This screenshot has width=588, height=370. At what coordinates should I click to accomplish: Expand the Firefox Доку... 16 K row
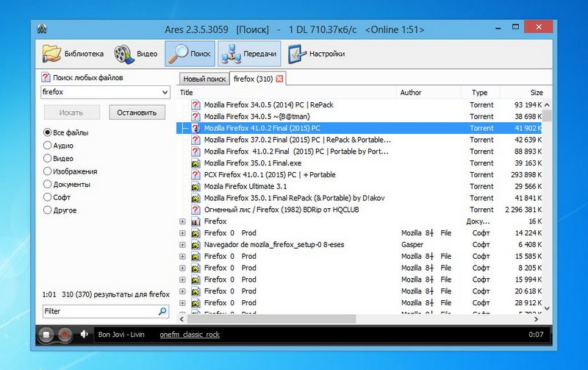tap(182, 221)
